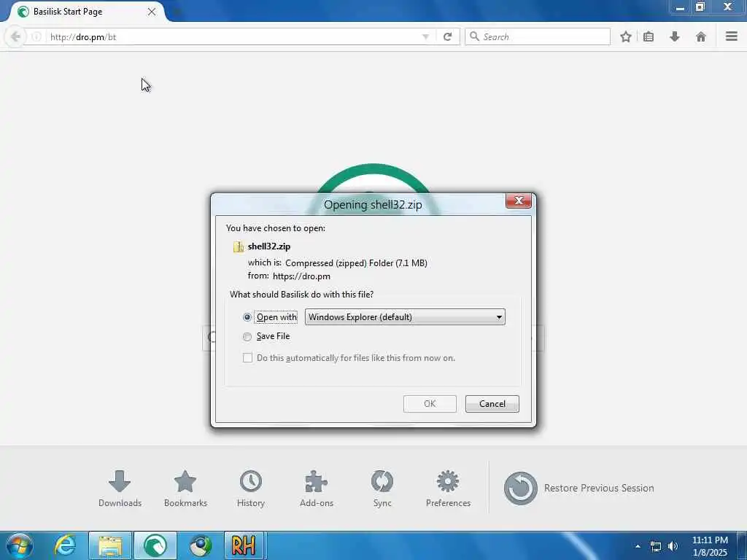Open site information icon in address bar

point(36,36)
